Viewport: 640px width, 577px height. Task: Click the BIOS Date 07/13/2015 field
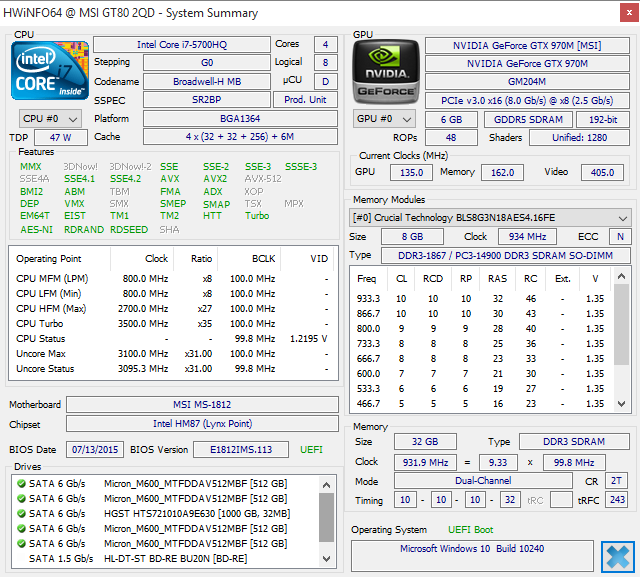click(x=95, y=450)
